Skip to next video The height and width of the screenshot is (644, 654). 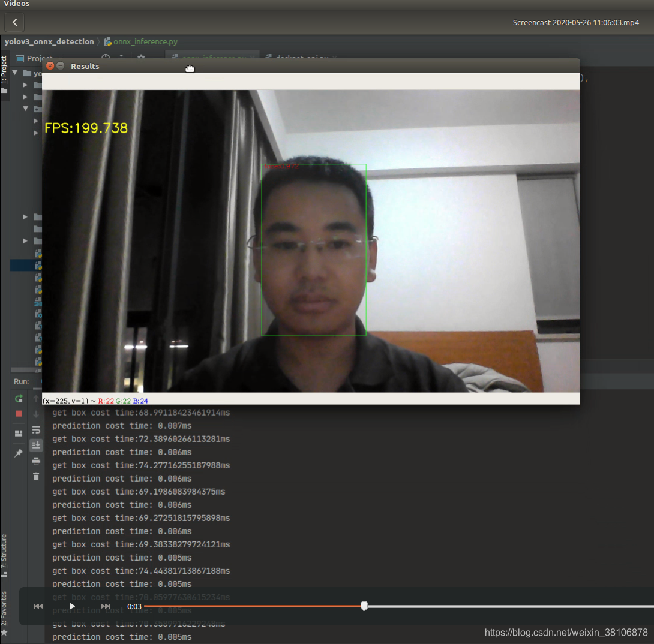(x=106, y=606)
